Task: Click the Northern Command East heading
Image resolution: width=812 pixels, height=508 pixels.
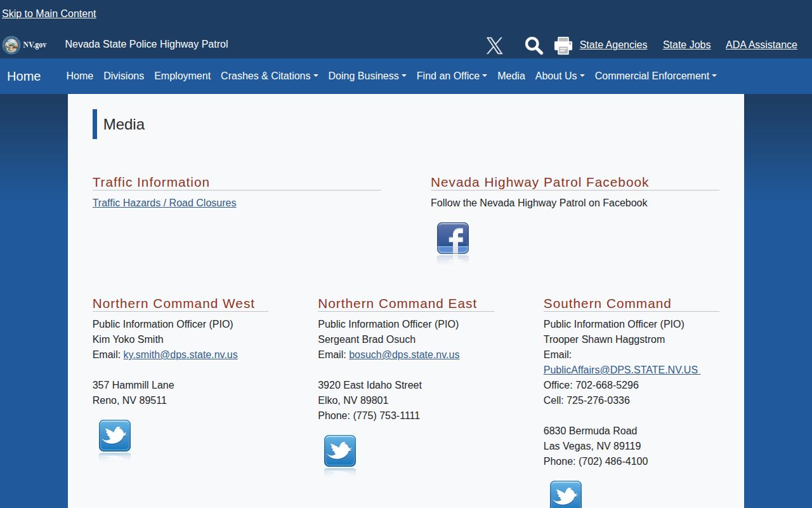Action: pos(398,304)
